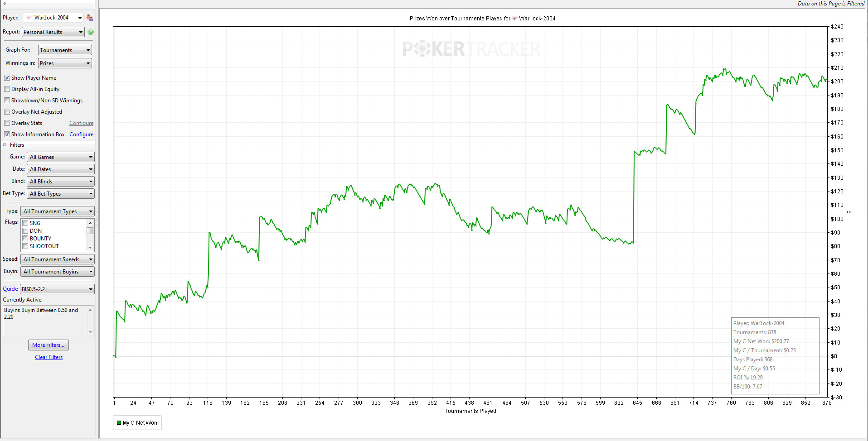
Task: Click 'BB/100: 7.67' in the information box
Action: pos(748,387)
